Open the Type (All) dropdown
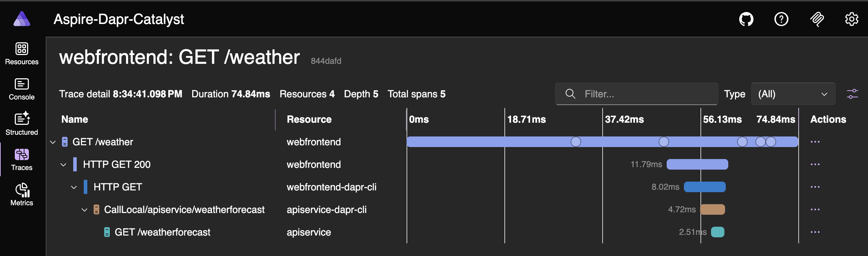Image resolution: width=868 pixels, height=256 pixels. pos(793,94)
